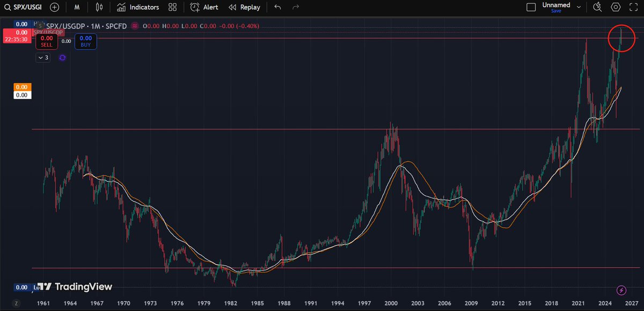Open indicator templates four-squares icon
The image size is (644, 311).
(172, 8)
